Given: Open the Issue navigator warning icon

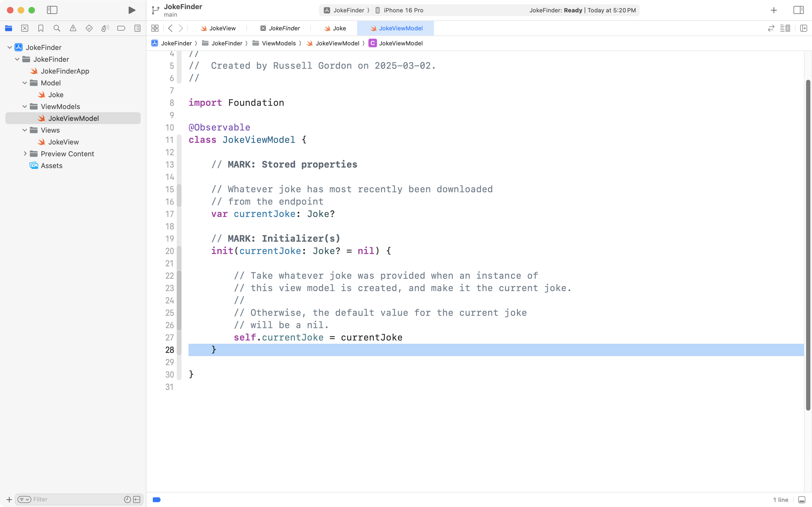Looking at the screenshot, I should 73,28.
